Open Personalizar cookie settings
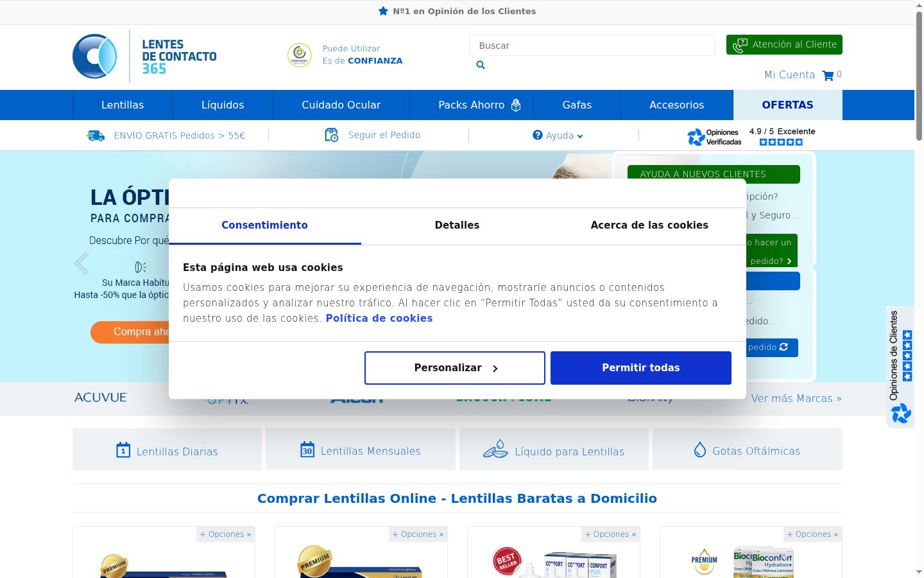Screen dimensions: 924x578 [x=455, y=368]
